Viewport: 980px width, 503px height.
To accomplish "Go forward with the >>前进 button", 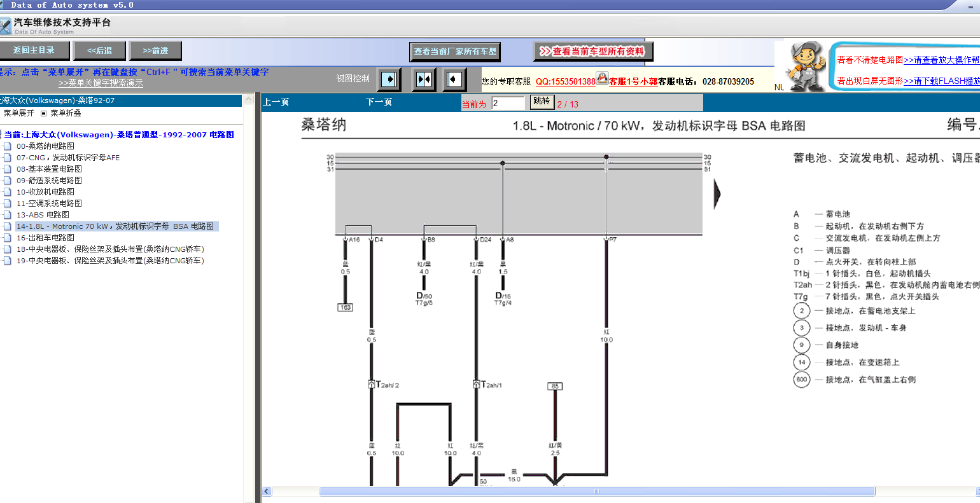I will pos(155,51).
